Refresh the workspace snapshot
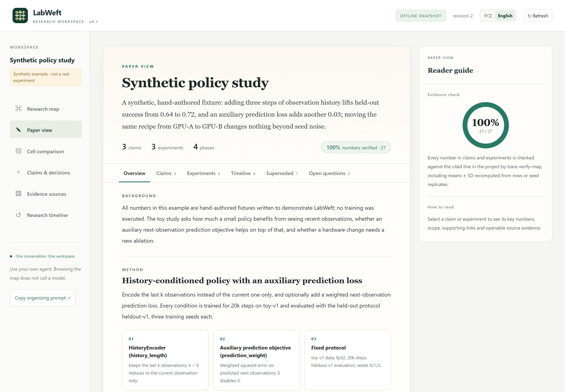This screenshot has height=392, width=565. point(538,16)
